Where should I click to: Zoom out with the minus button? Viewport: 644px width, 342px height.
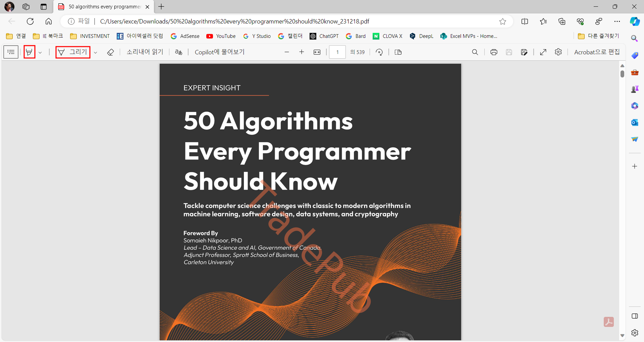(x=286, y=52)
